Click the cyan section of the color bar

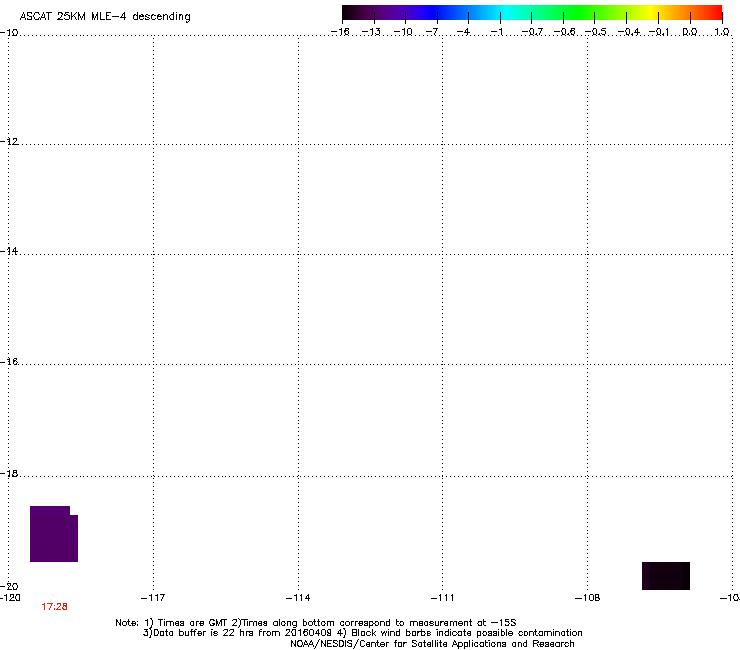[x=507, y=12]
